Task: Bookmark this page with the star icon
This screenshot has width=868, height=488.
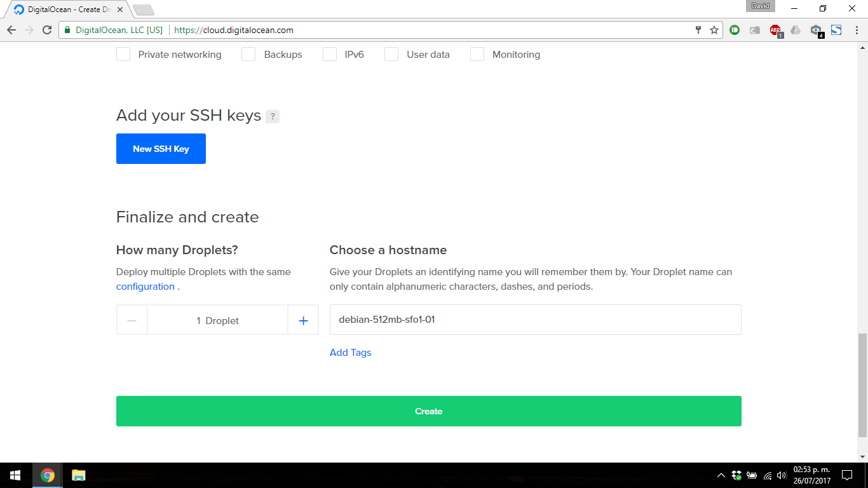Action: (x=714, y=30)
